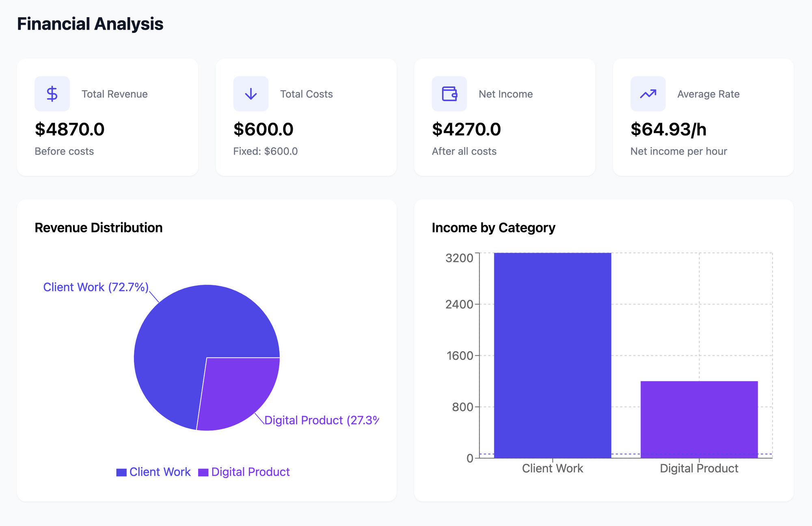Click the Digital Product bar in chart

[x=699, y=419]
